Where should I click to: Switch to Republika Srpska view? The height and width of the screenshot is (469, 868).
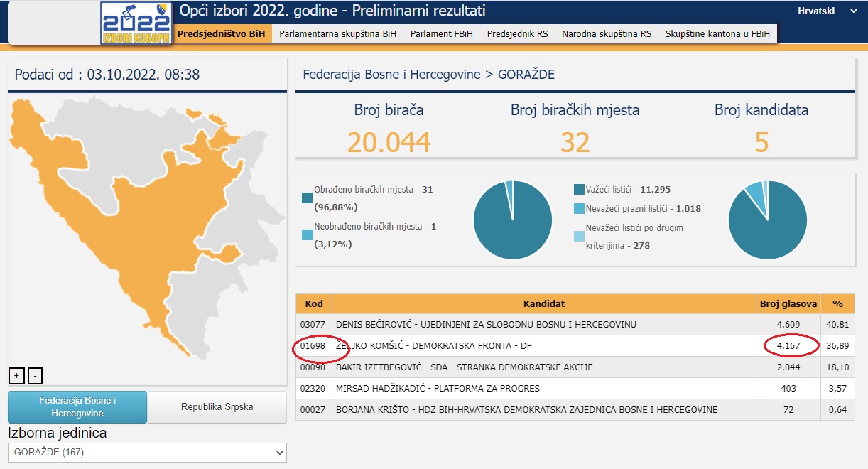(x=217, y=407)
